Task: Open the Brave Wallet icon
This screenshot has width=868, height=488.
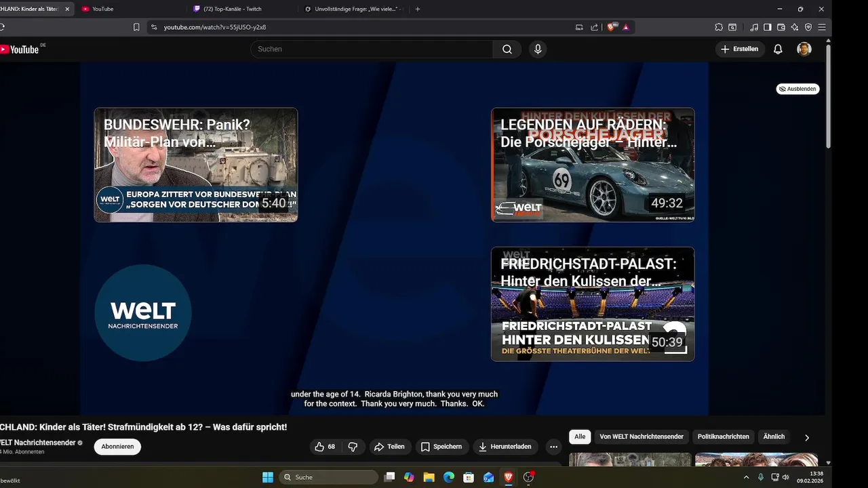Action: point(781,27)
